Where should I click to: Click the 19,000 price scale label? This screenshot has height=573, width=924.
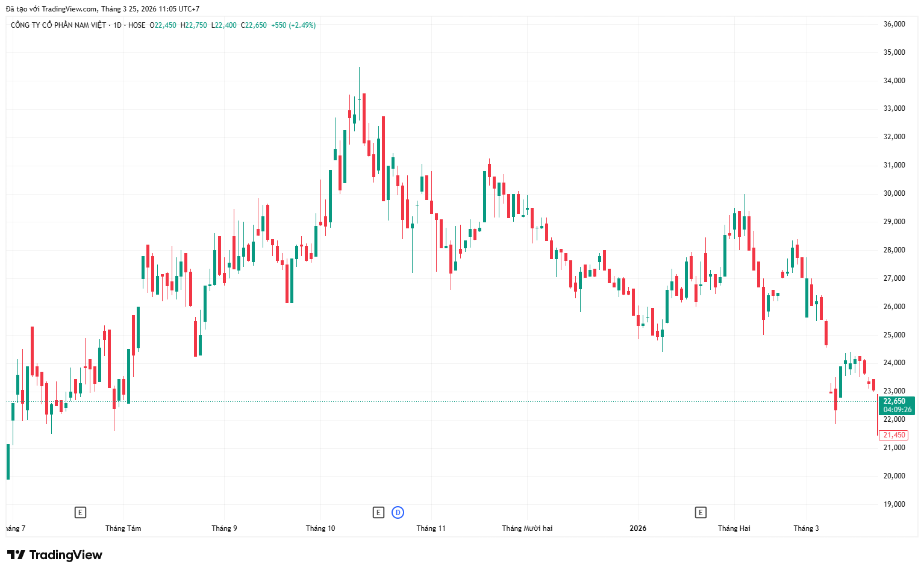(x=894, y=504)
